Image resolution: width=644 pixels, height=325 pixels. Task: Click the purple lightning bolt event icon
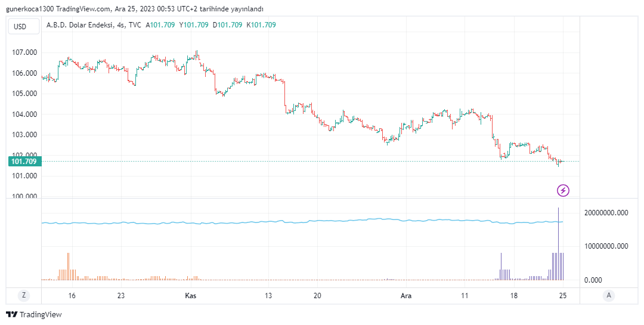563,191
